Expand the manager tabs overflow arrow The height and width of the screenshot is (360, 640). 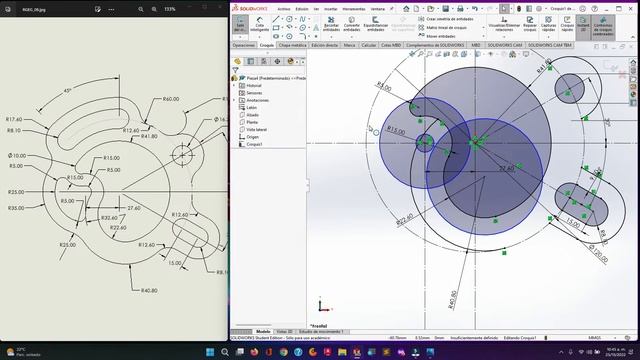click(x=302, y=62)
